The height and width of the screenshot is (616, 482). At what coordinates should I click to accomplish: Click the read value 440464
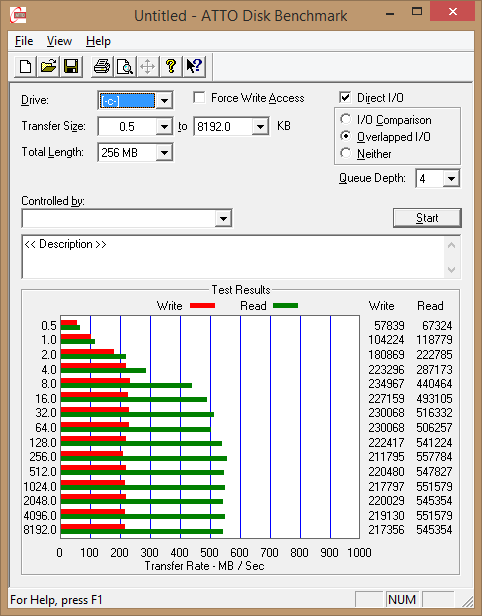coord(434,383)
